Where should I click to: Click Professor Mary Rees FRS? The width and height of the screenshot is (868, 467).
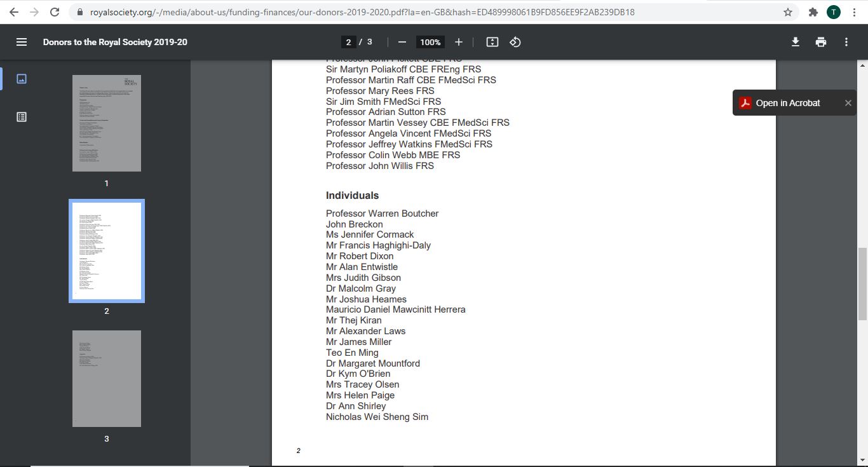380,91
